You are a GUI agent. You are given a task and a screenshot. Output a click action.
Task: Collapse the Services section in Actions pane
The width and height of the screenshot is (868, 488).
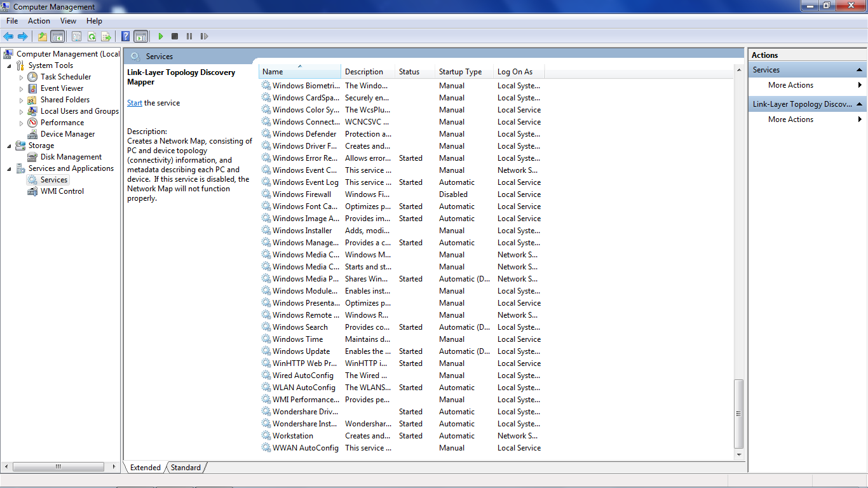(x=859, y=70)
